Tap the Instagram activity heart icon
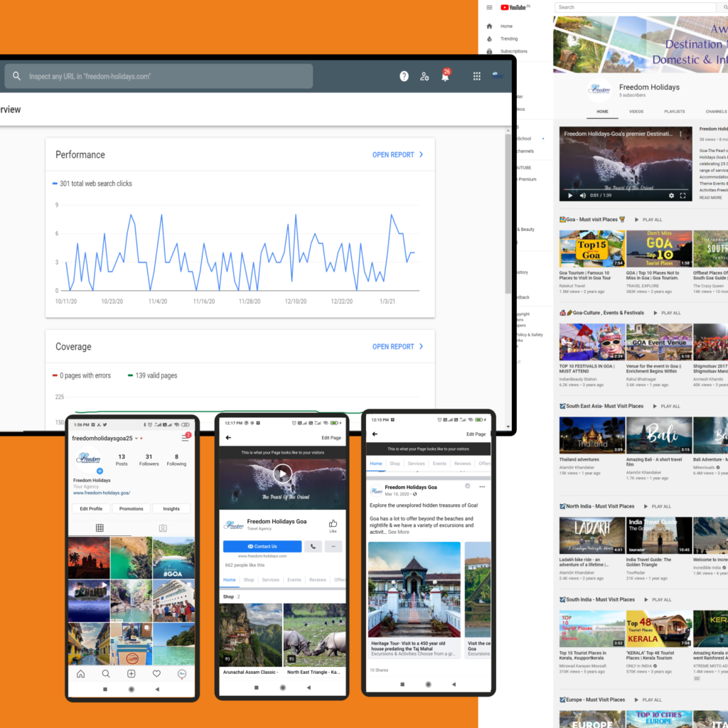 pos(156,674)
